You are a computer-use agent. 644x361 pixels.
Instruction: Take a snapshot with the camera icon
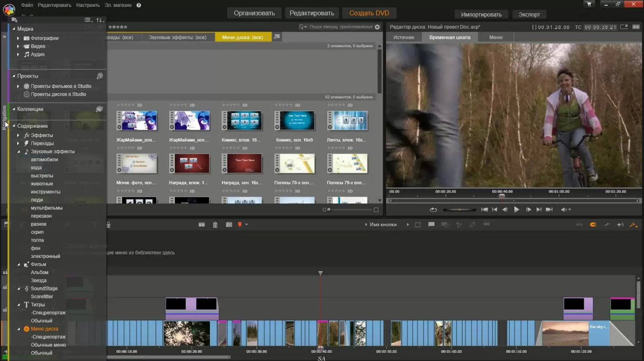(229, 225)
